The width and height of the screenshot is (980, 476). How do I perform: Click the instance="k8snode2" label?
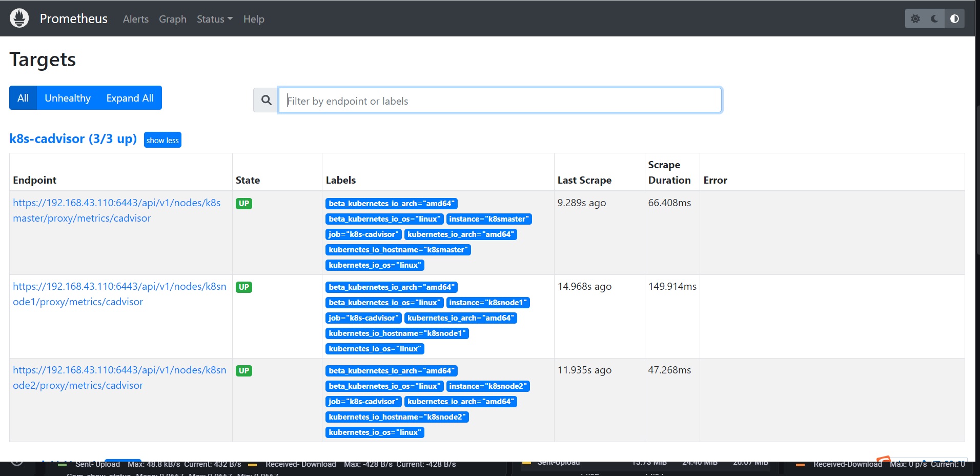pos(488,386)
